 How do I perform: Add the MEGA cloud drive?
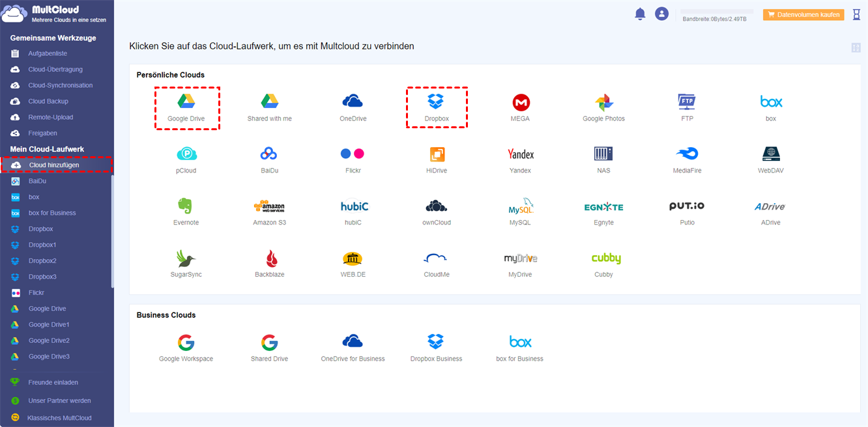[x=520, y=108]
